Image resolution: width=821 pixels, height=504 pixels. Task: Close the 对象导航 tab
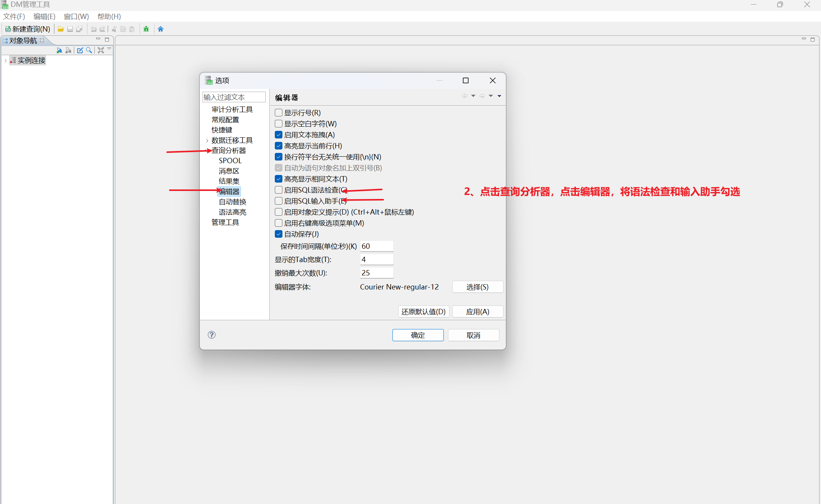tap(42, 40)
